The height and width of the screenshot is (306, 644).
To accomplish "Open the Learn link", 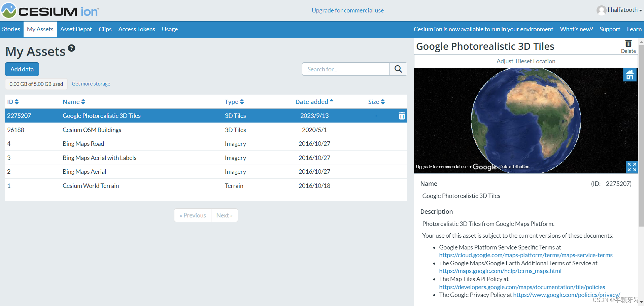I will [634, 29].
